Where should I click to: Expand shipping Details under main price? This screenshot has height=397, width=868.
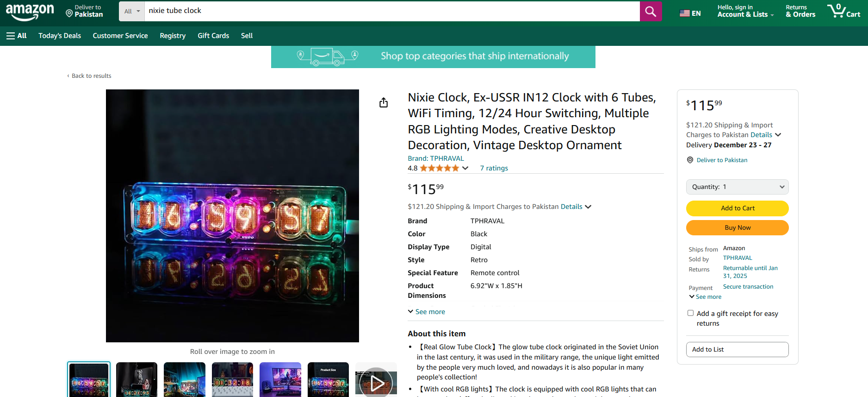pos(576,207)
